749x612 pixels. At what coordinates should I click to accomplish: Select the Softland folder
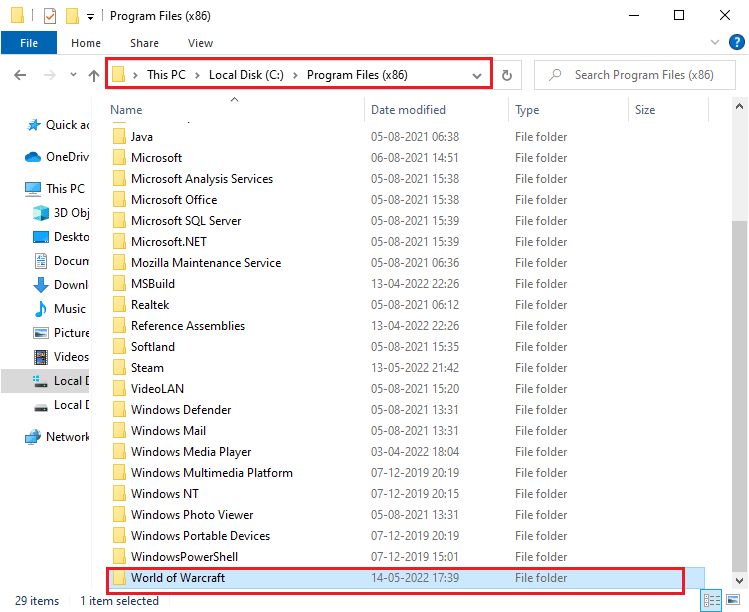(153, 347)
